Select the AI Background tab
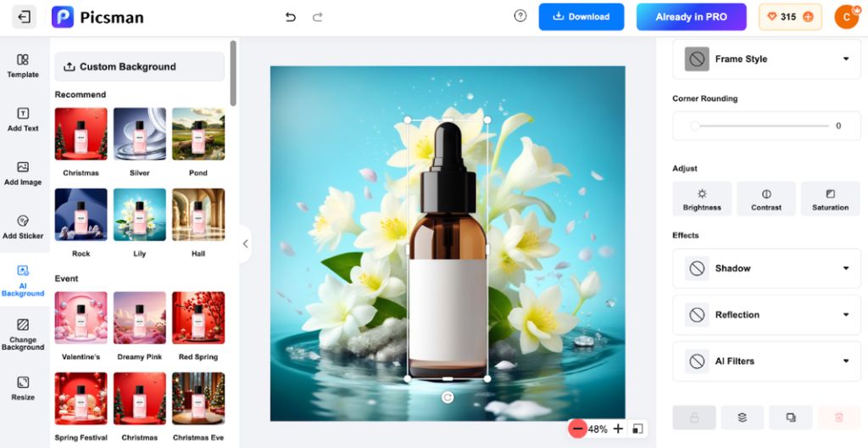The width and height of the screenshot is (868, 448). (23, 281)
